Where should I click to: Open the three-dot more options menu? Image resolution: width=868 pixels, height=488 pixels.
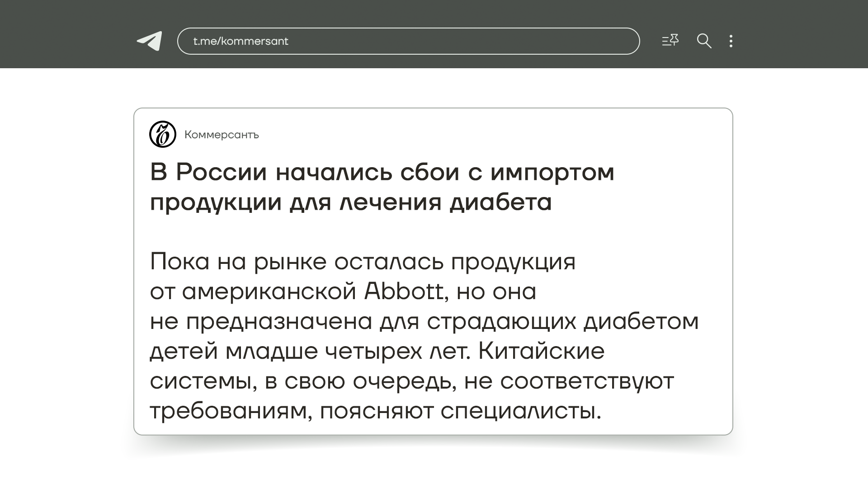(731, 41)
